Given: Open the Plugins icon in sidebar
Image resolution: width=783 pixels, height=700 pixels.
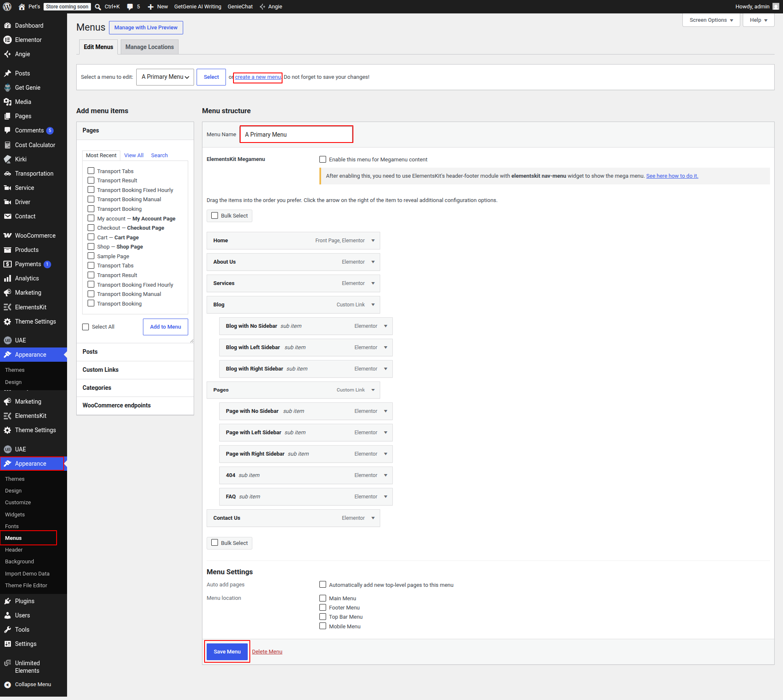Looking at the screenshot, I should (8, 601).
